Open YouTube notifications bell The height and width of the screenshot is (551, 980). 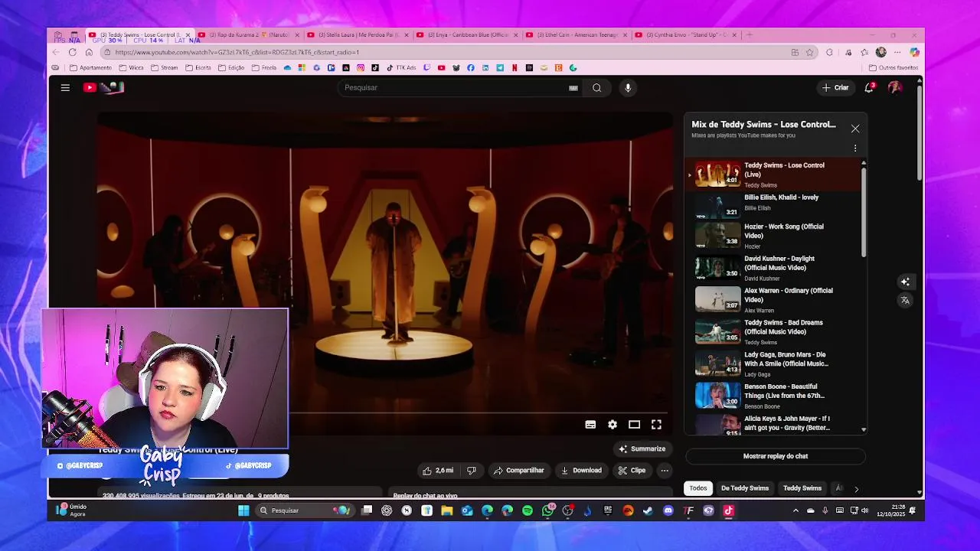pos(869,88)
